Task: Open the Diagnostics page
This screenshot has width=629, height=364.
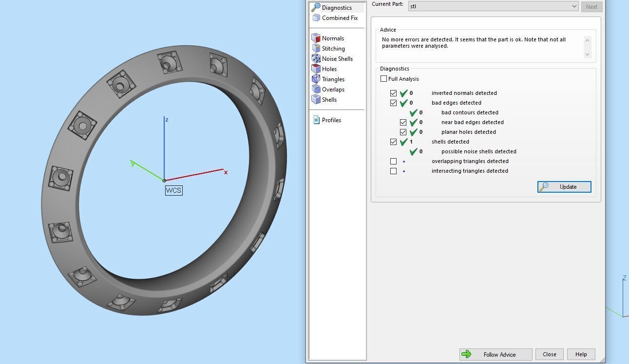Action: pyautogui.click(x=338, y=7)
